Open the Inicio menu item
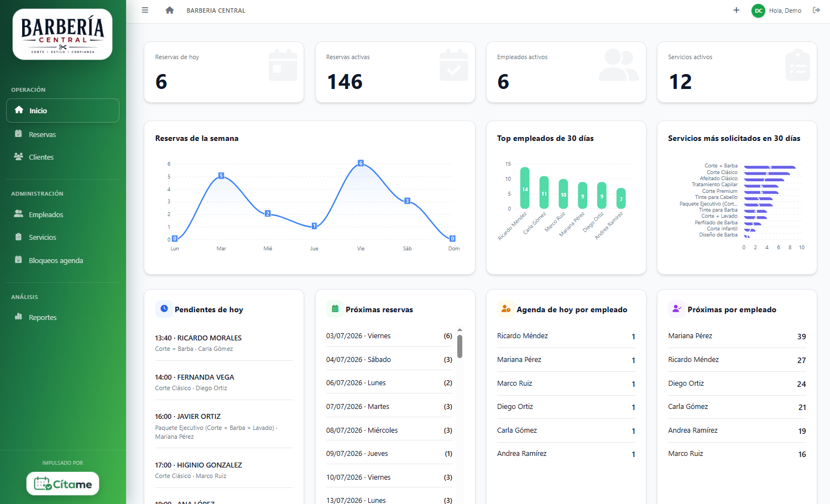Viewport: 830px width, 504px height. (62, 111)
